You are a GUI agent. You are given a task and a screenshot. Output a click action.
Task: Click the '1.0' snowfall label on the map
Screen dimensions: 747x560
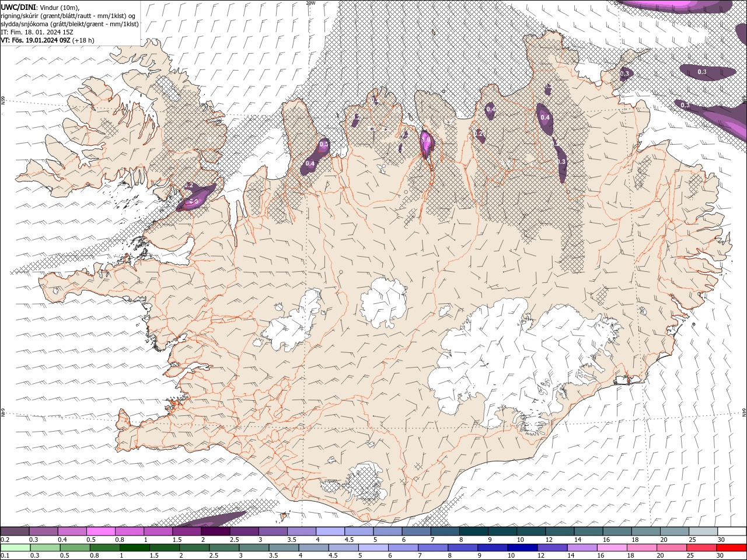tap(426, 140)
